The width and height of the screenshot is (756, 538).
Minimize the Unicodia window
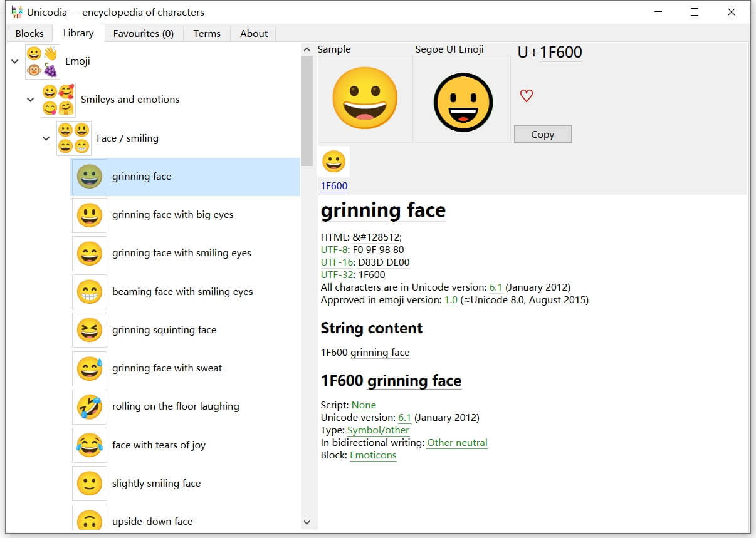[658, 12]
